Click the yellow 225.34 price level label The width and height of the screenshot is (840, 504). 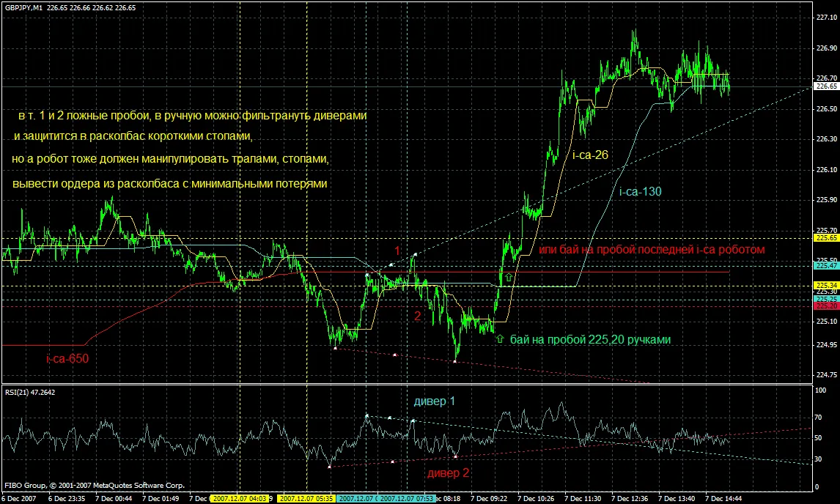coord(824,285)
